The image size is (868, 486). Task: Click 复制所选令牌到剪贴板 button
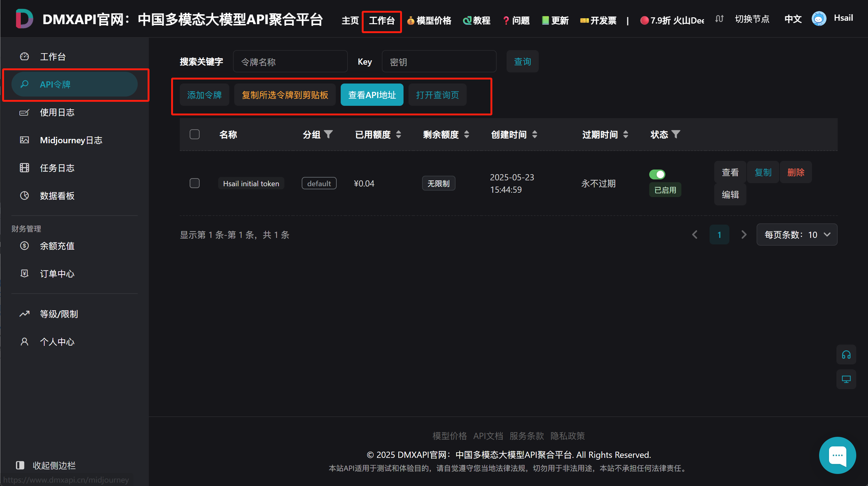(285, 95)
